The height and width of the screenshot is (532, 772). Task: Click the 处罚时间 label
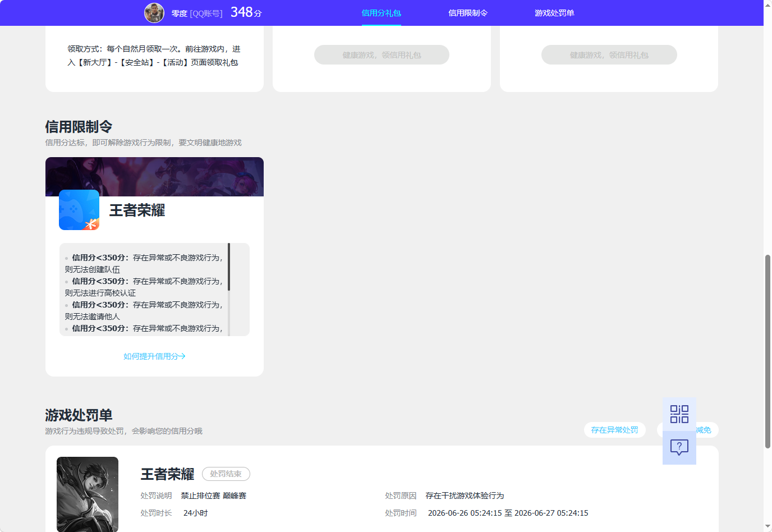(401, 513)
